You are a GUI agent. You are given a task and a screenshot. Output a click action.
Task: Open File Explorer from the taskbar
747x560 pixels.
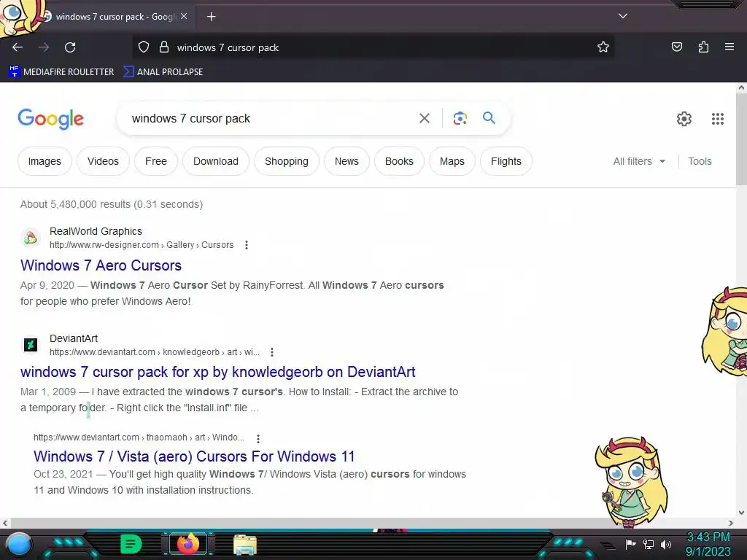[245, 545]
